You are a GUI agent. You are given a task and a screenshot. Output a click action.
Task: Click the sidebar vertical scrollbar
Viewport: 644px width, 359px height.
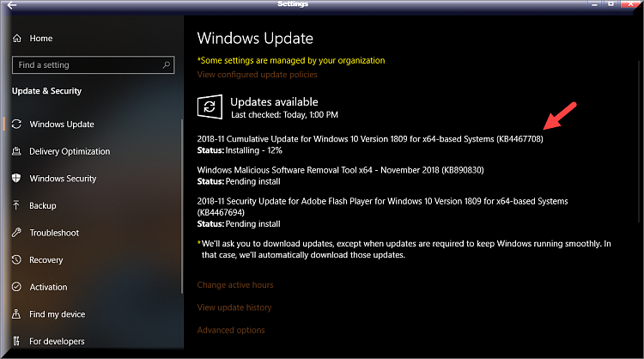click(181, 206)
